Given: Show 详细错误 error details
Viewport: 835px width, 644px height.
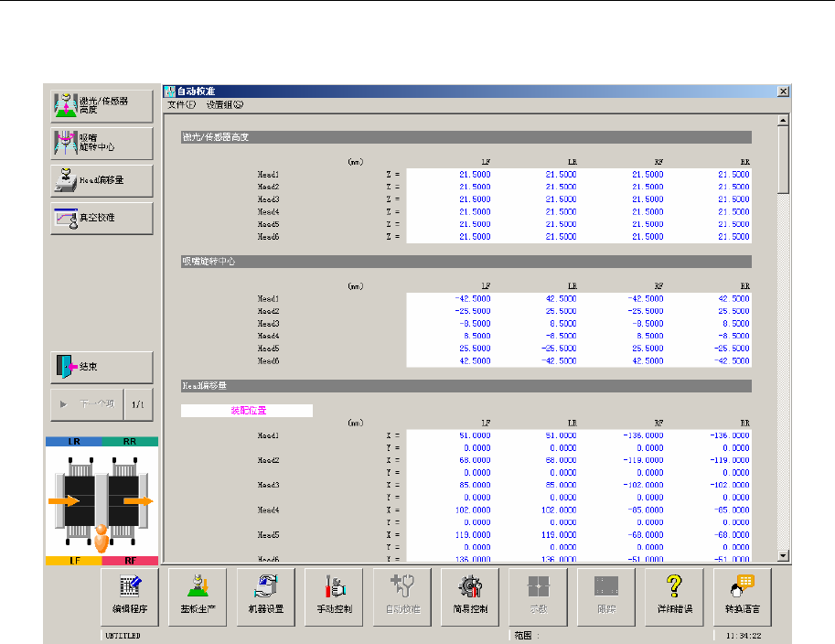Looking at the screenshot, I should (673, 594).
